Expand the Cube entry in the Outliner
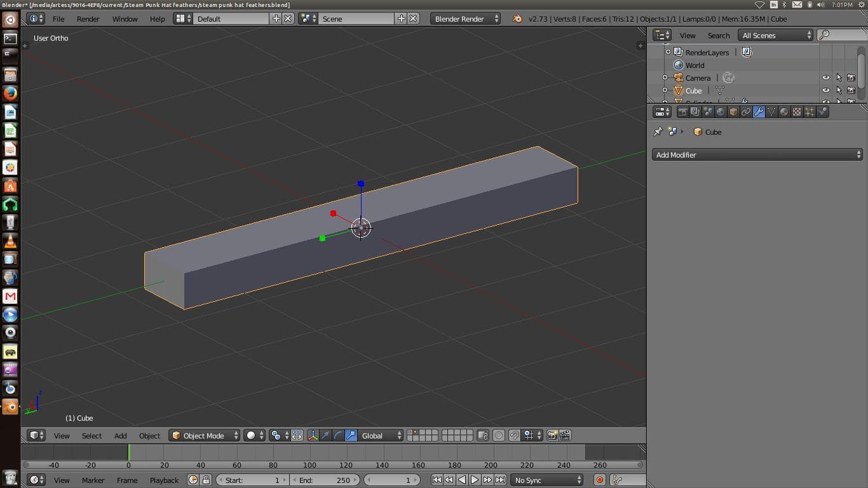Viewport: 868px width, 488px height. [665, 90]
